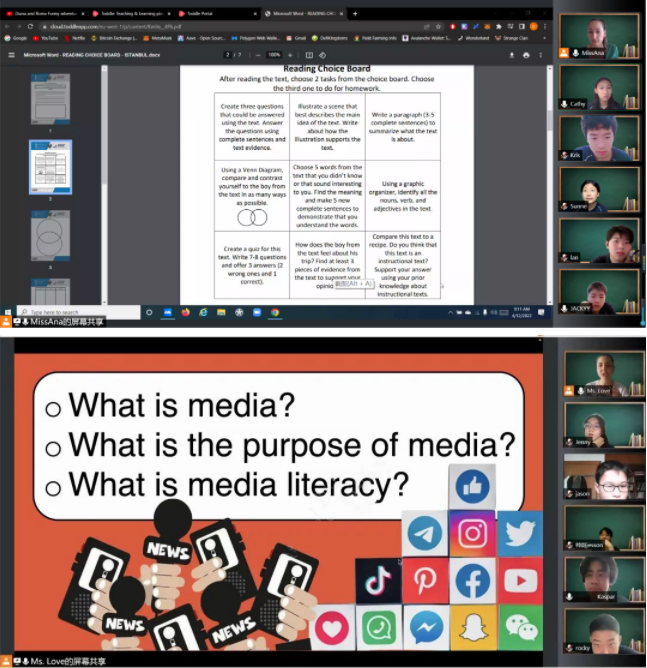Click the browser forward arrow
The width and height of the screenshot is (647, 668).
[19, 26]
